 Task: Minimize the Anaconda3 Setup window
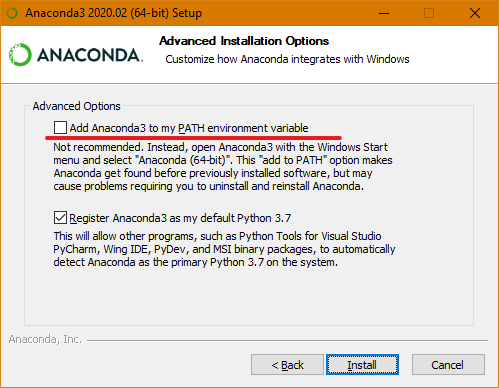[x=384, y=13]
